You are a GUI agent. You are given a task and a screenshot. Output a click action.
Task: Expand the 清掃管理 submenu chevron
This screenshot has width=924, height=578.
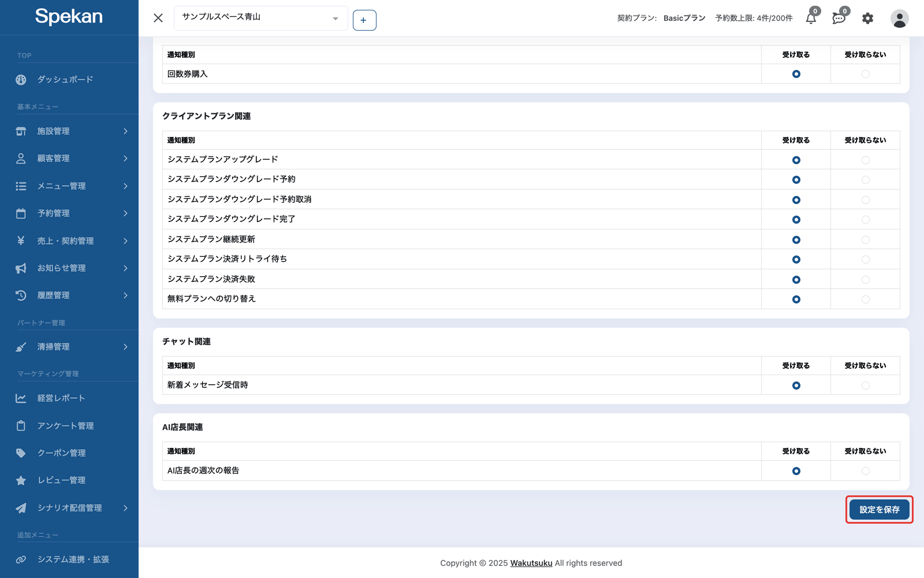pyautogui.click(x=125, y=347)
